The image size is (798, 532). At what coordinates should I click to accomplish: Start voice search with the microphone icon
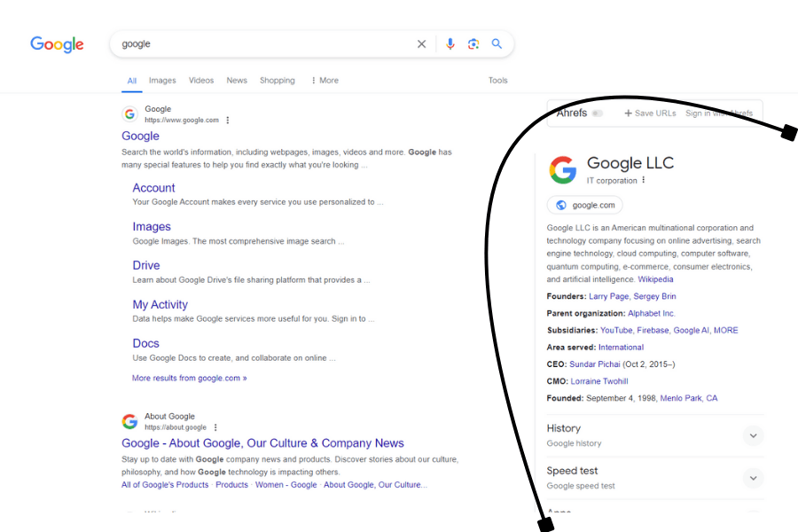(450, 44)
